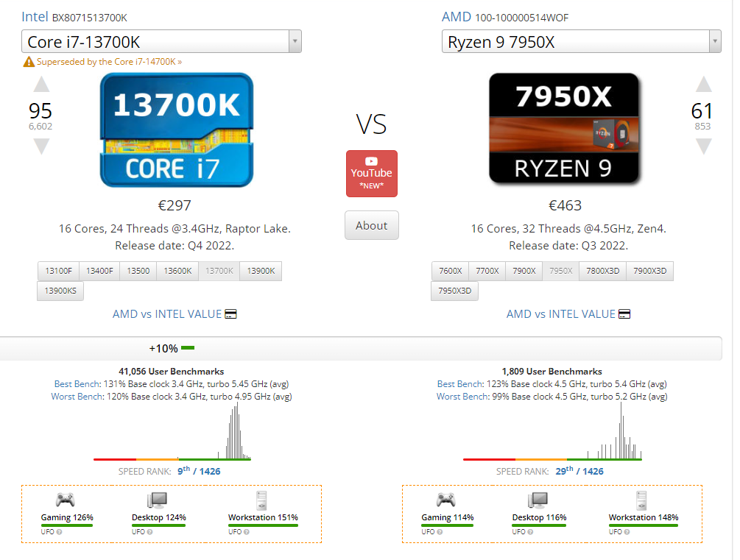The image size is (740, 560).
Task: Click the superseded warning triangle icon
Action: pyautogui.click(x=29, y=62)
